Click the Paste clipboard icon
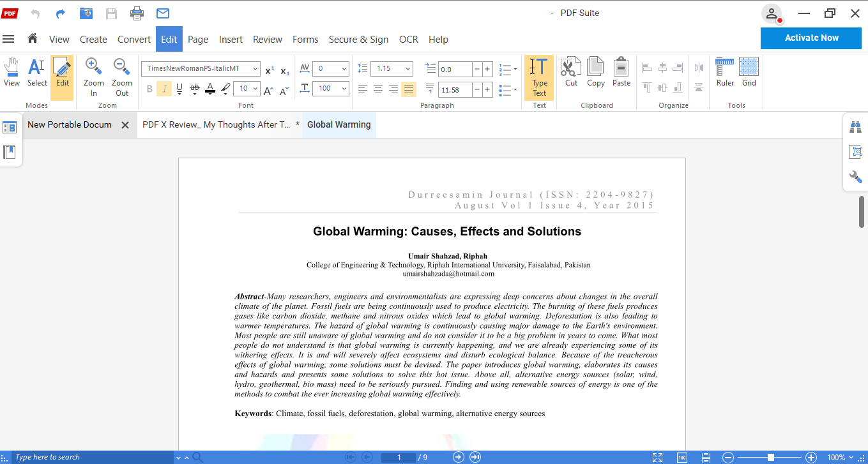The width and height of the screenshot is (868, 464). tap(620, 72)
